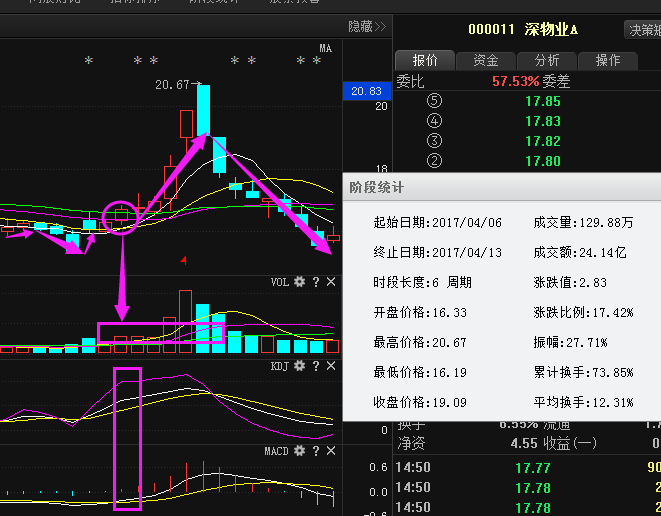Collapse side panel with 隐藏>> button

(367, 27)
